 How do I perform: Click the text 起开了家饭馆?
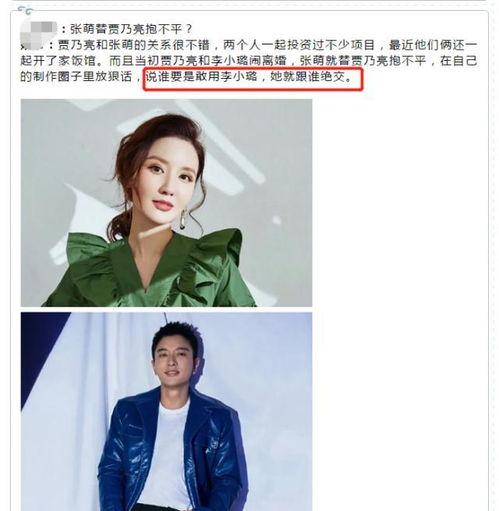(x=58, y=61)
